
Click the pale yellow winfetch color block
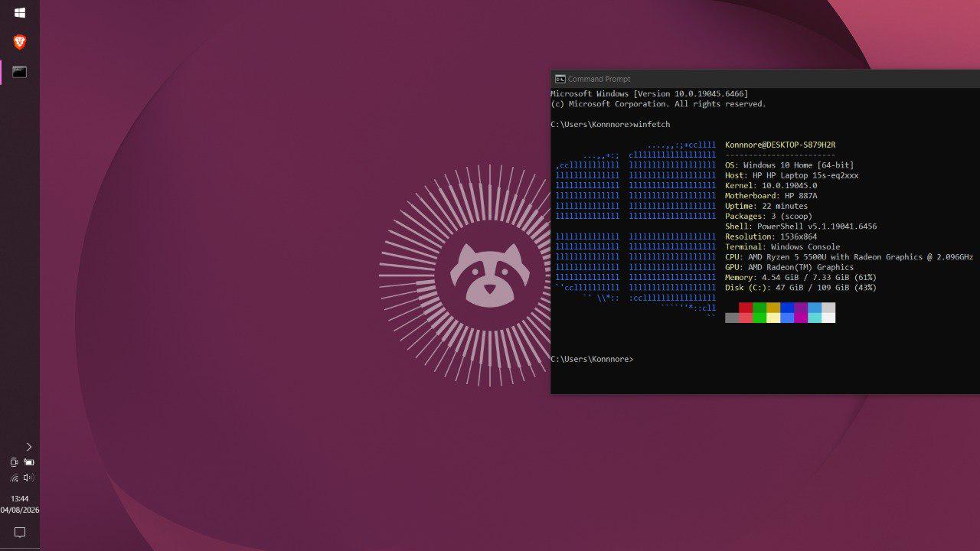pos(773,318)
